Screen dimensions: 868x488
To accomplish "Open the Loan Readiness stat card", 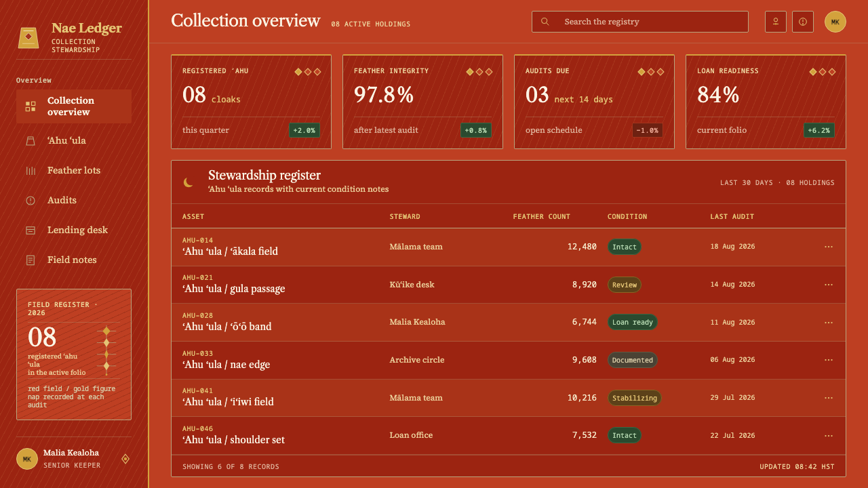I will [766, 102].
